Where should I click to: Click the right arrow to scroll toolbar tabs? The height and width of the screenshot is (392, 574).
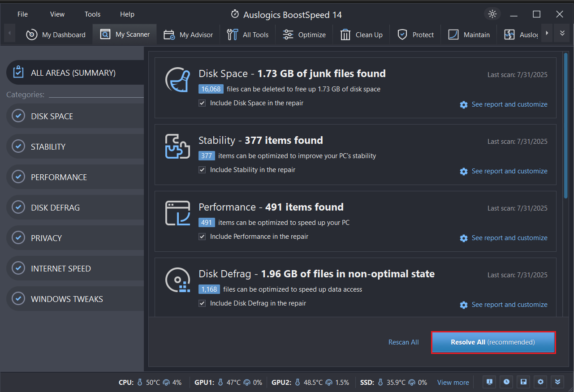(x=547, y=33)
